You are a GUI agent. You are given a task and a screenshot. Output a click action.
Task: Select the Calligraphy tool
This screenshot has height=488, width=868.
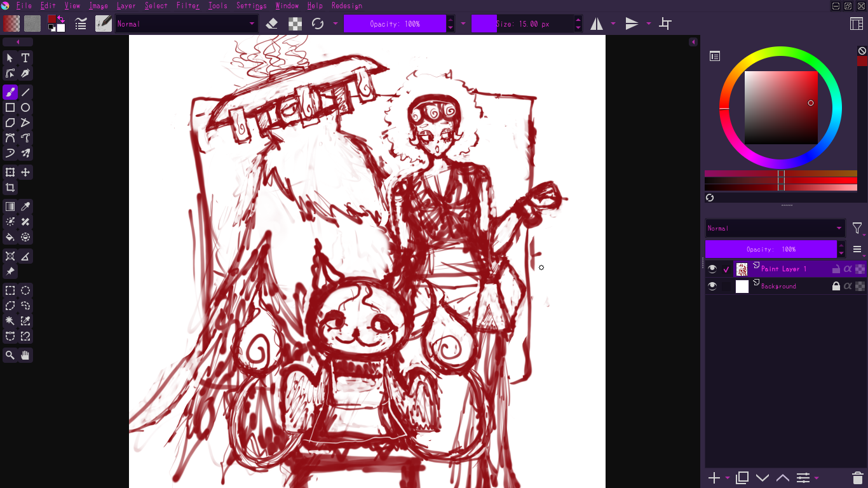(x=25, y=73)
